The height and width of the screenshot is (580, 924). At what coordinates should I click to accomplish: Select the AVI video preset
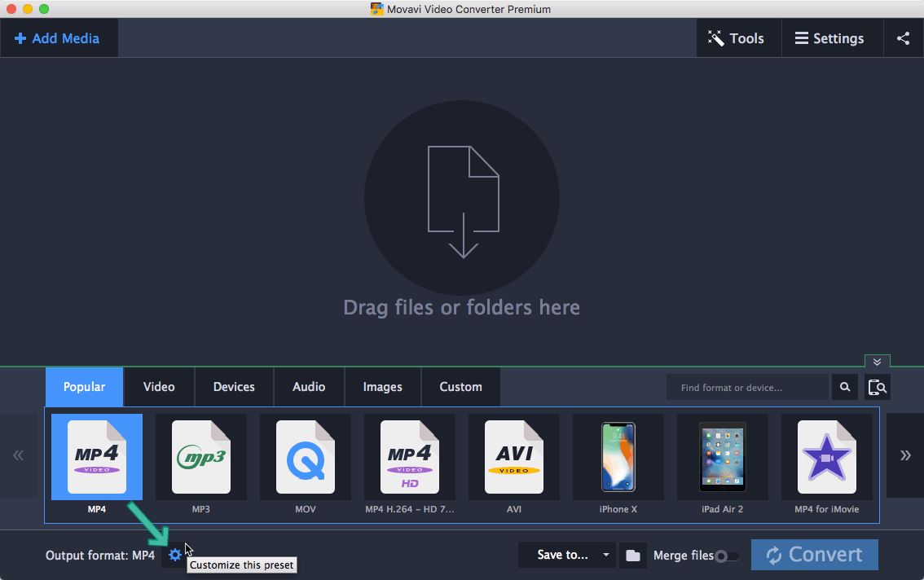click(x=514, y=457)
